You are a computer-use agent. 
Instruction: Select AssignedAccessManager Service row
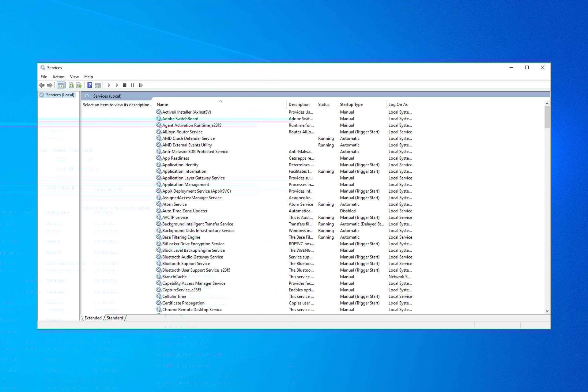(192, 198)
